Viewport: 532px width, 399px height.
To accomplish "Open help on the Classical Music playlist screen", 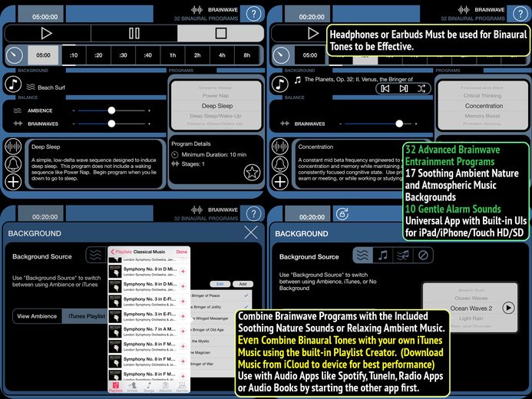I will pyautogui.click(x=253, y=214).
